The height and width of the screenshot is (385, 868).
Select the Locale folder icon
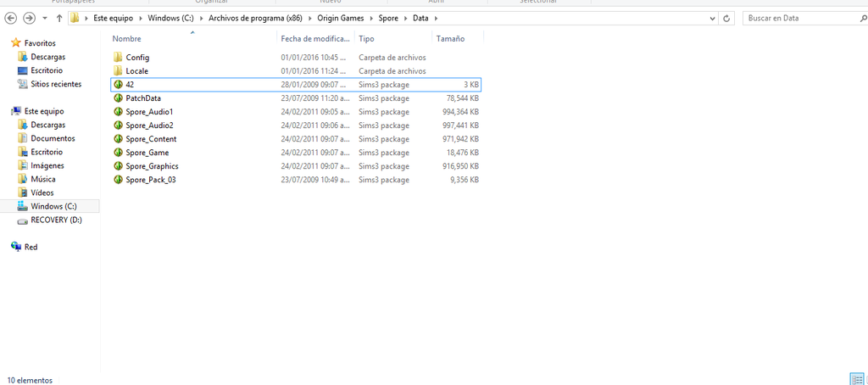click(117, 71)
